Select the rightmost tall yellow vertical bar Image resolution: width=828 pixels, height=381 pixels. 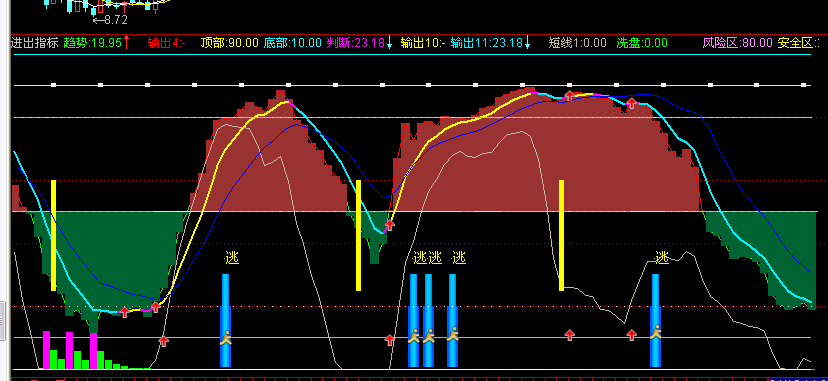[x=561, y=235]
